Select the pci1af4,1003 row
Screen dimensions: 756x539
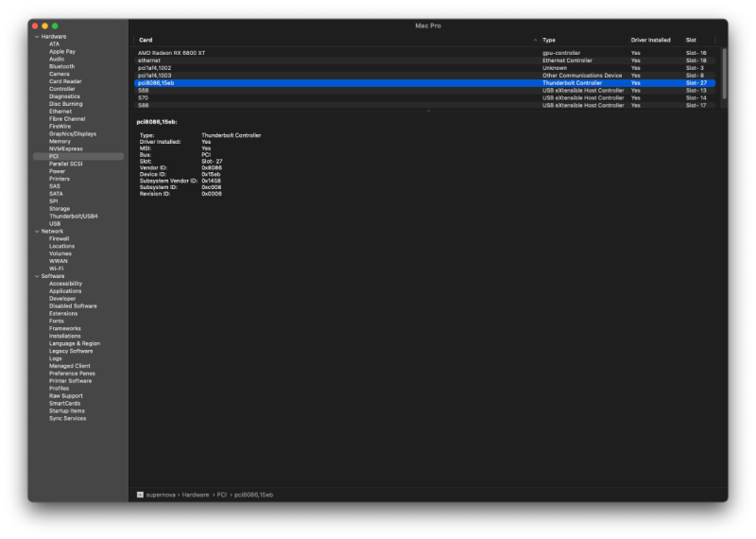click(x=424, y=76)
